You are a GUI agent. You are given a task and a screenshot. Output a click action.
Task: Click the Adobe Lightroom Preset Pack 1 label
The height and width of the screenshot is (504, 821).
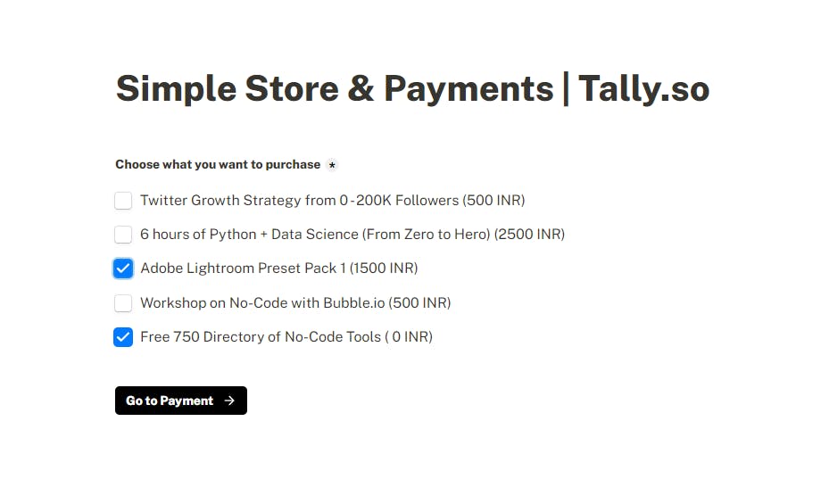tap(243, 269)
